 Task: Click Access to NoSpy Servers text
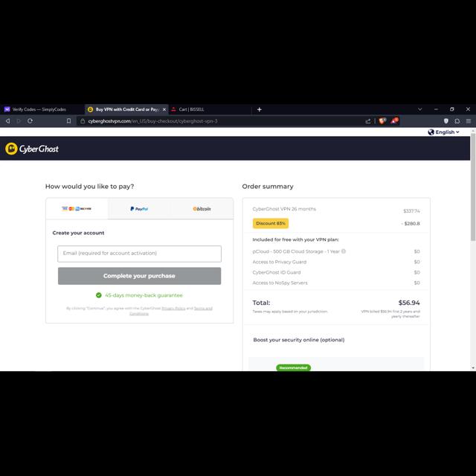280,283
